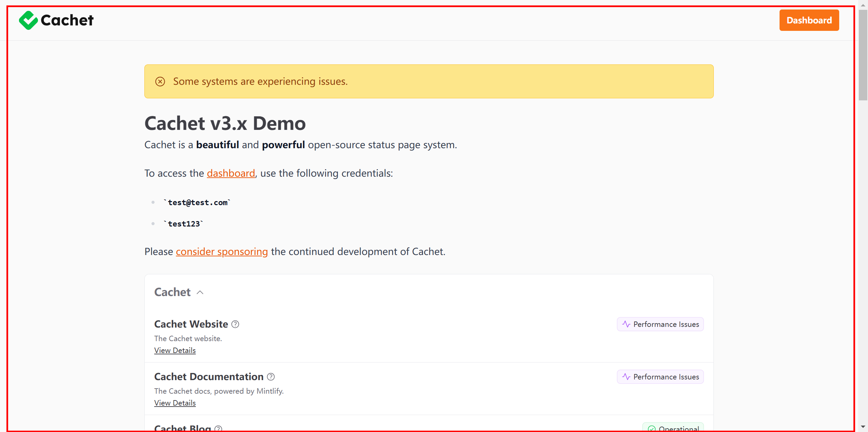Screen dimensions: 868x432
Task: Click the Cachet wordmark in header
Action: click(x=67, y=20)
